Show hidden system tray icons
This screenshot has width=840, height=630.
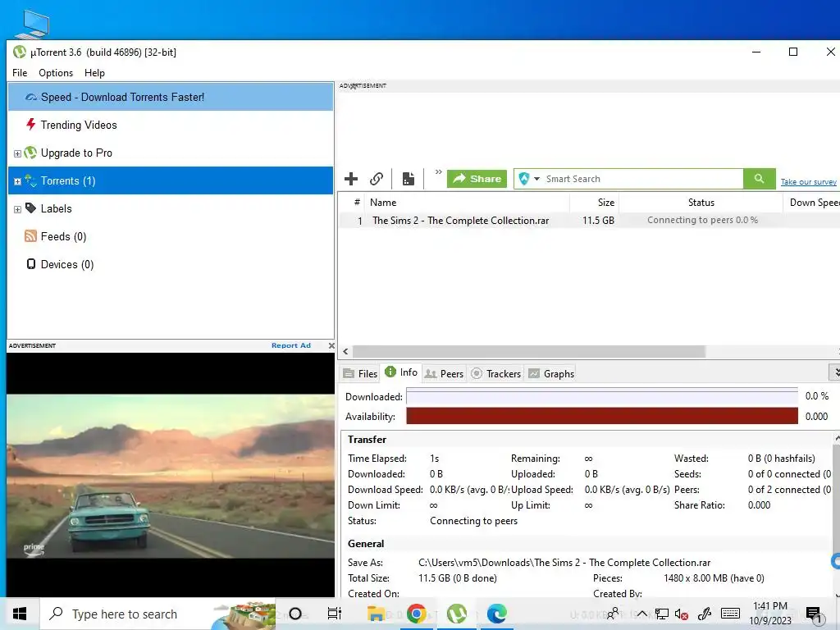(641, 614)
